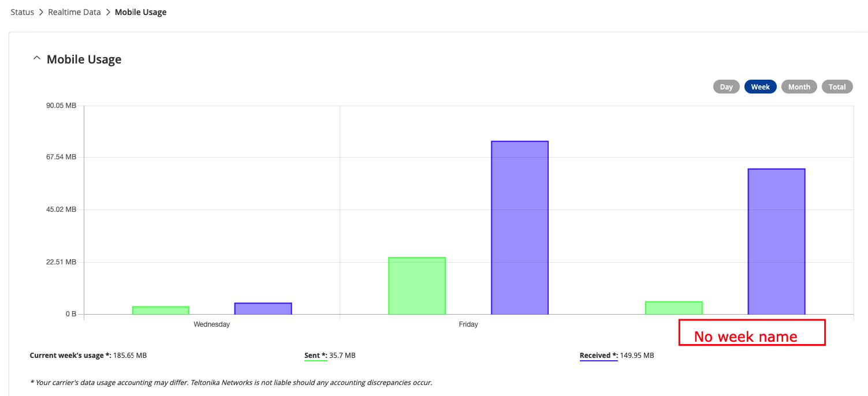Click the Mobile Usage section heading
Image resolution: width=868 pixels, height=396 pixels.
point(84,59)
